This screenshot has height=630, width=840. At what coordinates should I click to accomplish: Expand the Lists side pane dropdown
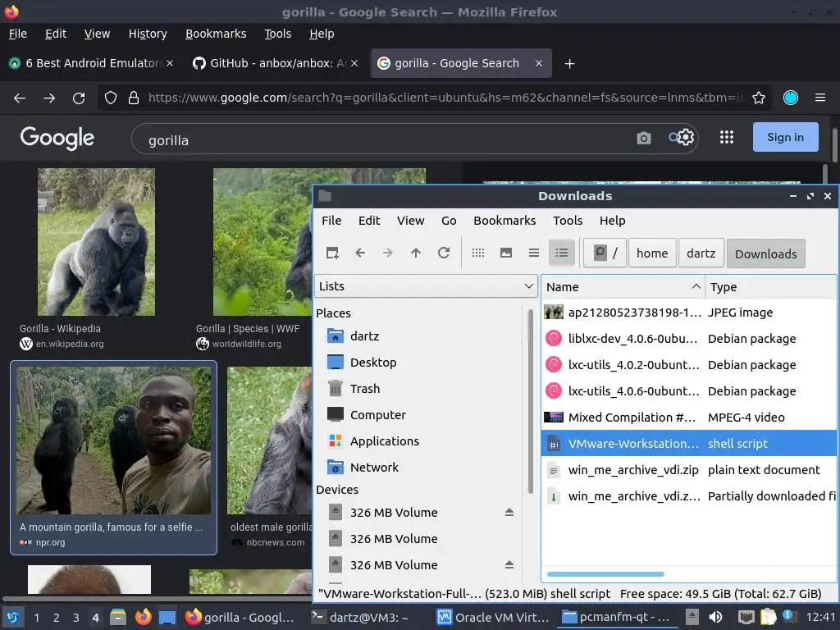(426, 286)
